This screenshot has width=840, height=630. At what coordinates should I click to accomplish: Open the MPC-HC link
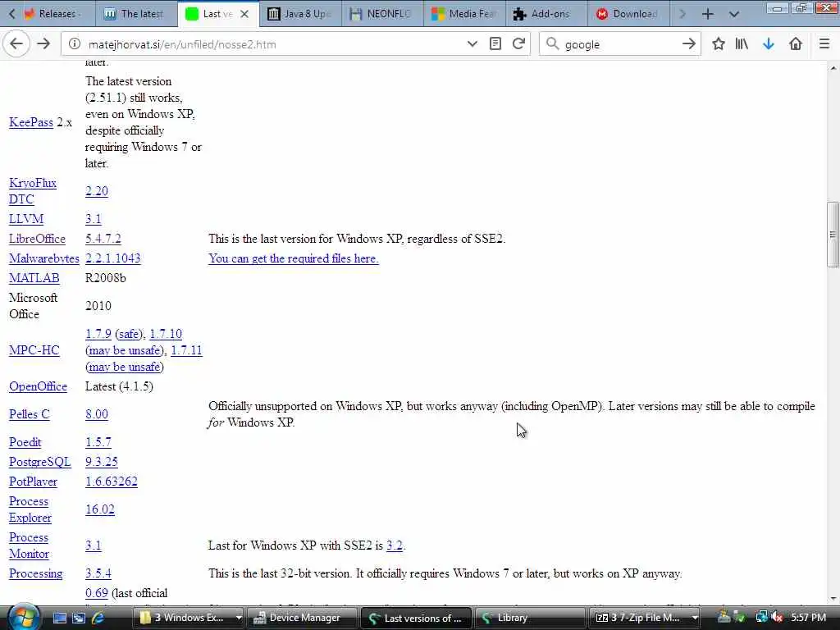click(x=34, y=350)
